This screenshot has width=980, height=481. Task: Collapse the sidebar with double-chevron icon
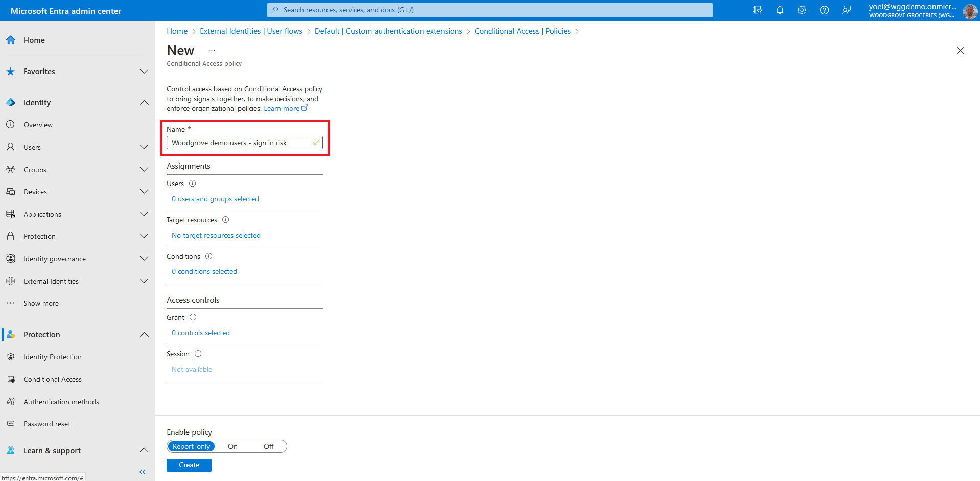(142, 472)
